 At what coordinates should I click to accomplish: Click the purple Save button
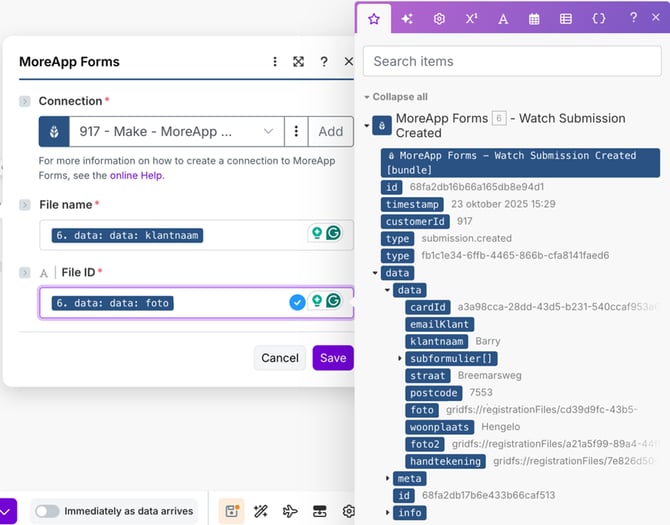[333, 358]
